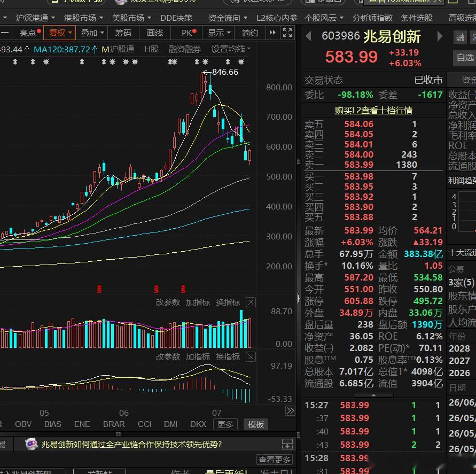Click the double chevron chart scroll icon
Screen dimensions: 476x474
click(290, 411)
